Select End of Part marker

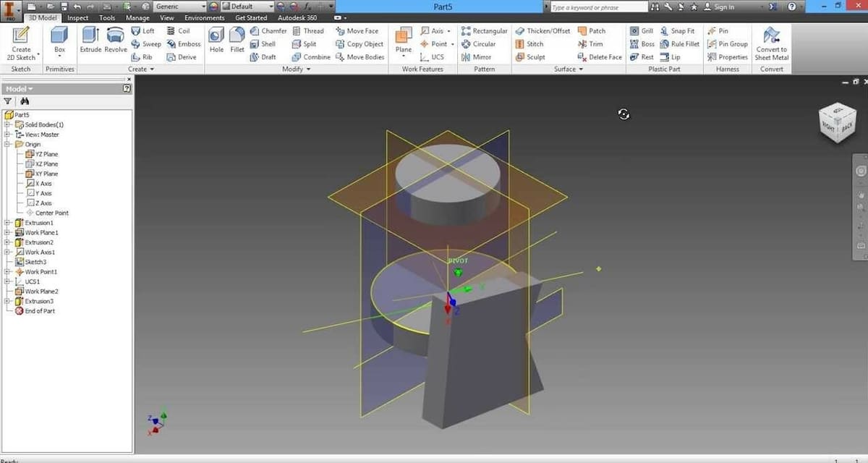tap(35, 311)
